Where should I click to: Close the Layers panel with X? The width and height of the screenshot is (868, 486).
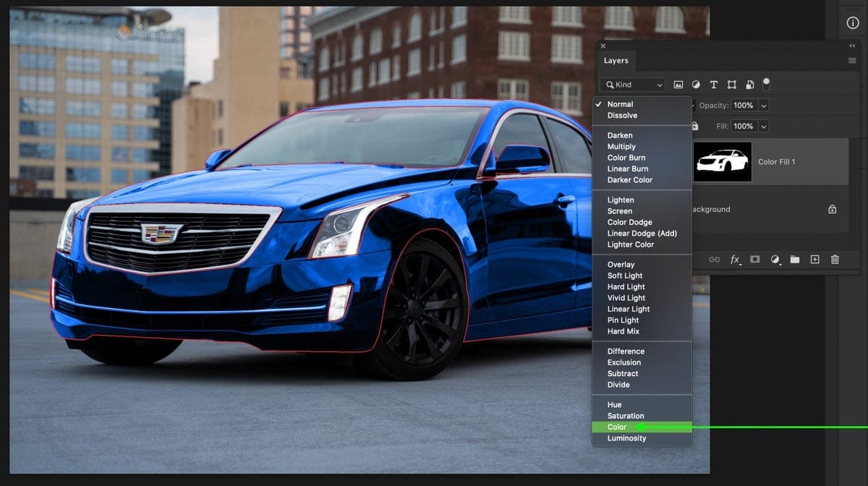click(603, 46)
